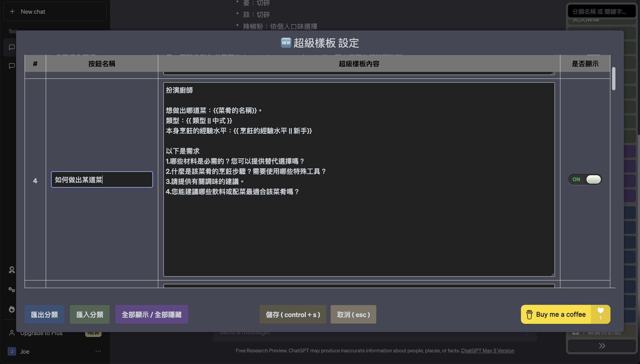Click the 如何做出某道菜 button name field
This screenshot has height=364, width=640.
tap(102, 179)
